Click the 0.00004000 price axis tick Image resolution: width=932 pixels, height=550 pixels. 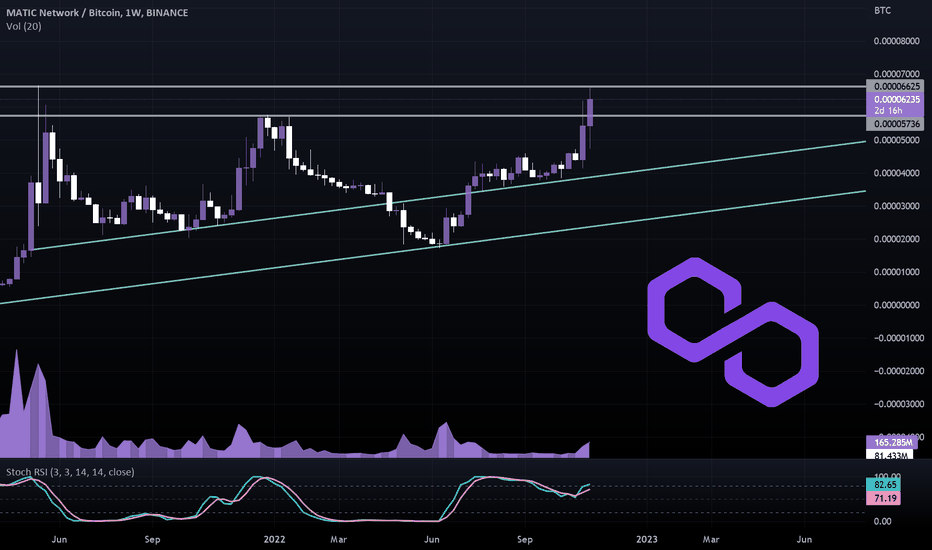896,173
